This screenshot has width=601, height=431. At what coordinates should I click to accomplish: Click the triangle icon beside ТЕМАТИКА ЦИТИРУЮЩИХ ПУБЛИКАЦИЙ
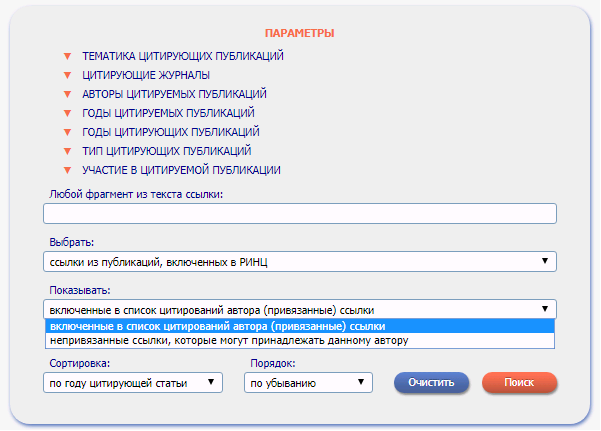point(68,56)
